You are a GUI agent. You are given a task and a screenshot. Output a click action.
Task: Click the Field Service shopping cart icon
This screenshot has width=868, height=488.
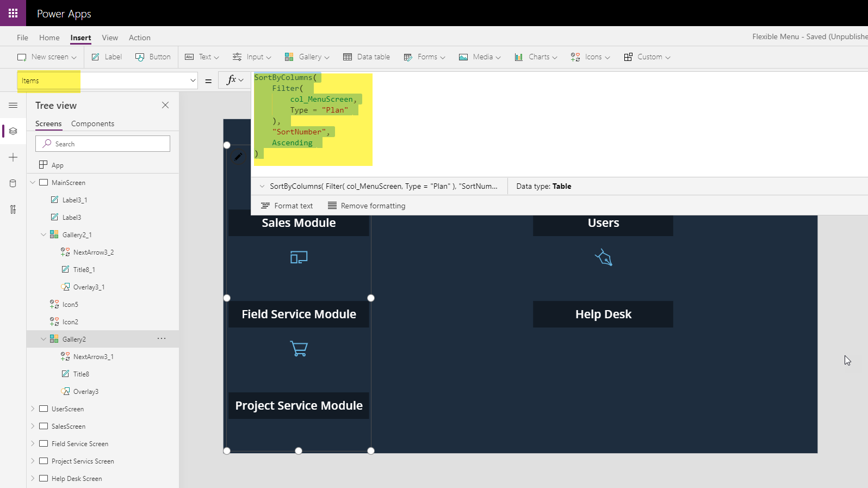point(299,349)
